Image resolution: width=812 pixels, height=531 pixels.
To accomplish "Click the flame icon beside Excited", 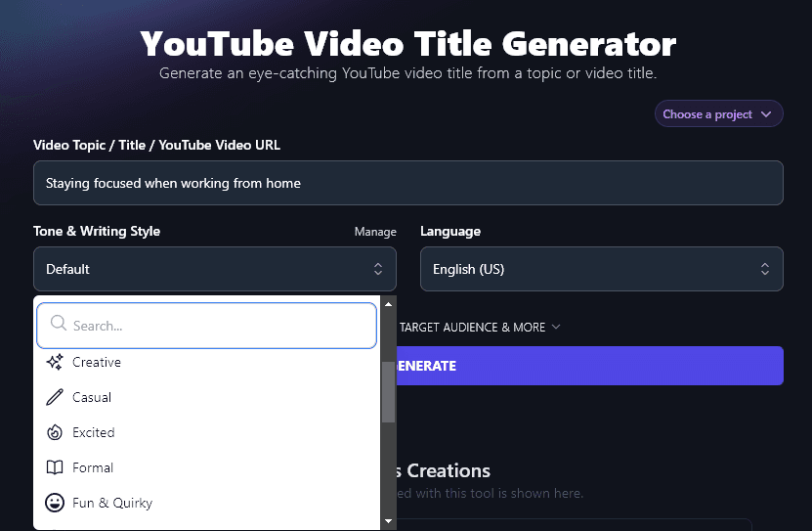I will point(55,432).
